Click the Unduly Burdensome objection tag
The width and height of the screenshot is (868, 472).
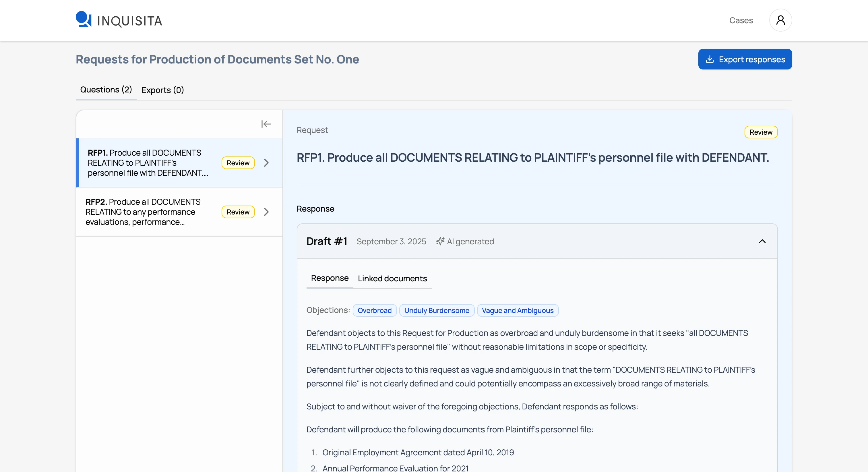pos(436,311)
